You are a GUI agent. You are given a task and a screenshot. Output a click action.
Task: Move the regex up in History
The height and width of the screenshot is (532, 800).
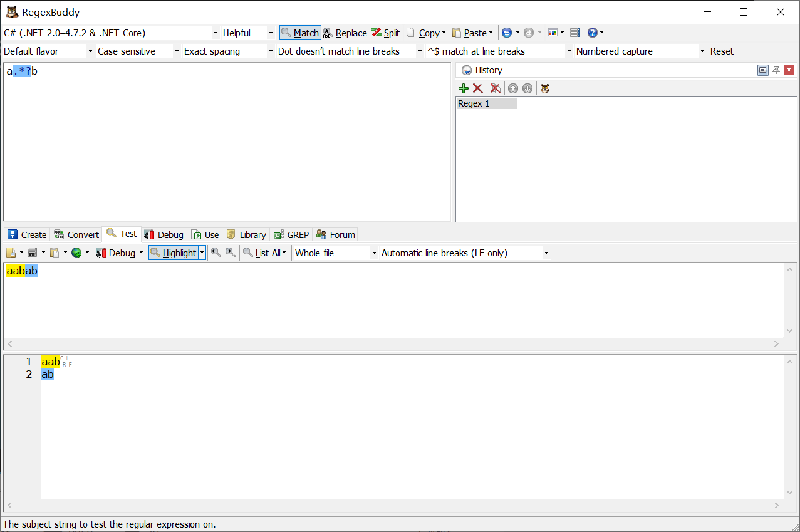(x=513, y=88)
